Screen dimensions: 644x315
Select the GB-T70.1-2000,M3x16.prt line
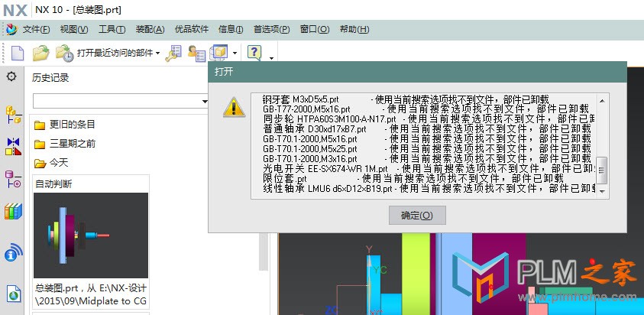coord(426,158)
